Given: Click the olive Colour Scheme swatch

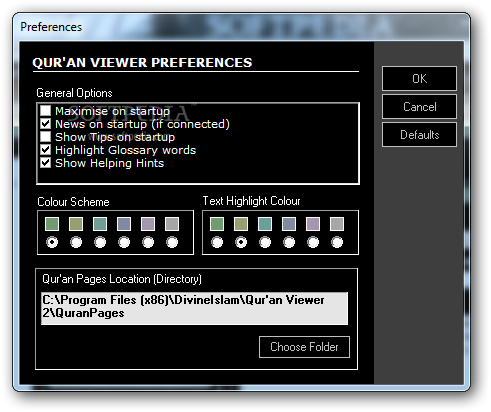Looking at the screenshot, I should (x=76, y=224).
